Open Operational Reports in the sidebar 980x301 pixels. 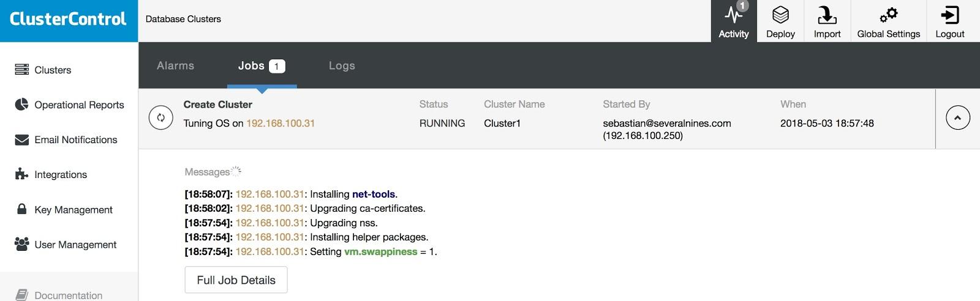pos(79,105)
